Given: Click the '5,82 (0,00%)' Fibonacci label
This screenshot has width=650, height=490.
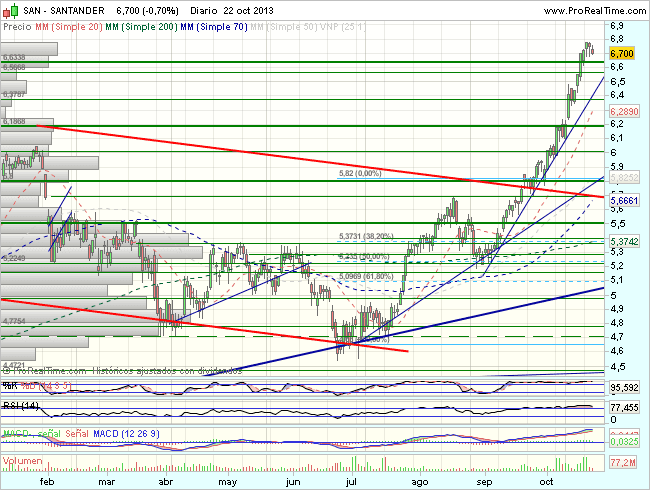Looking at the screenshot, I should point(360,173).
